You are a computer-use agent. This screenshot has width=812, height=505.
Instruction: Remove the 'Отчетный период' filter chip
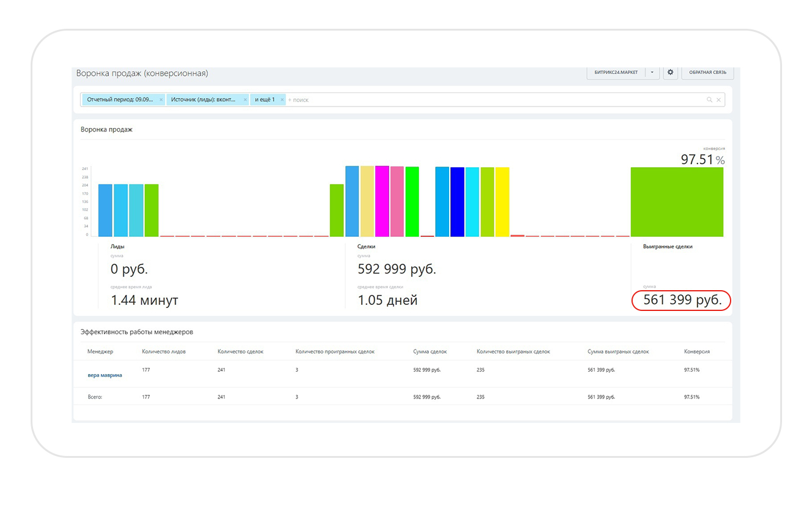[161, 99]
